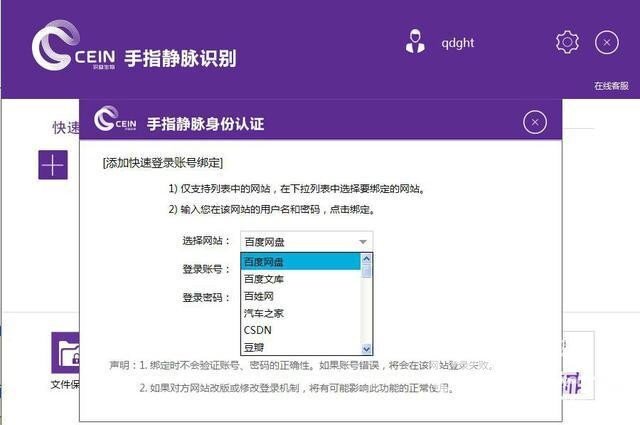Click the list scrollbar down arrow
640x425 pixels.
[x=367, y=349]
